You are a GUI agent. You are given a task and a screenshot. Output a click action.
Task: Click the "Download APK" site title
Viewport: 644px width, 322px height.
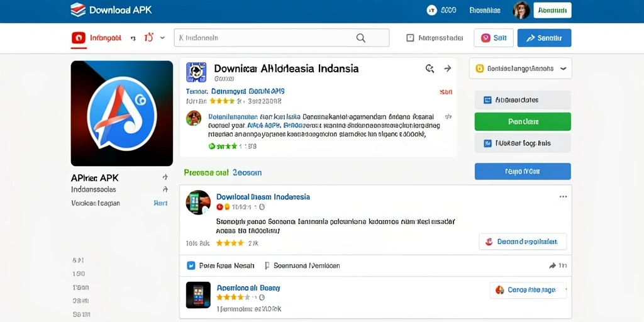[x=120, y=10]
